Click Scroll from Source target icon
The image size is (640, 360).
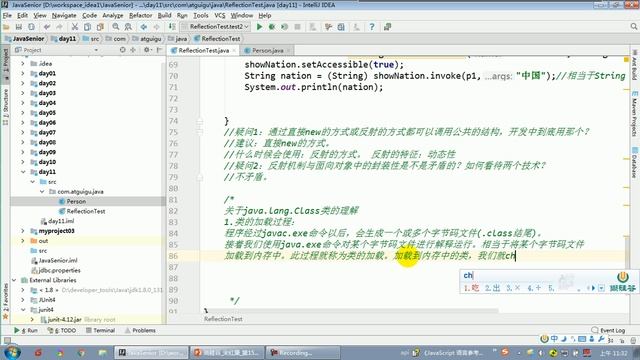click(x=122, y=50)
